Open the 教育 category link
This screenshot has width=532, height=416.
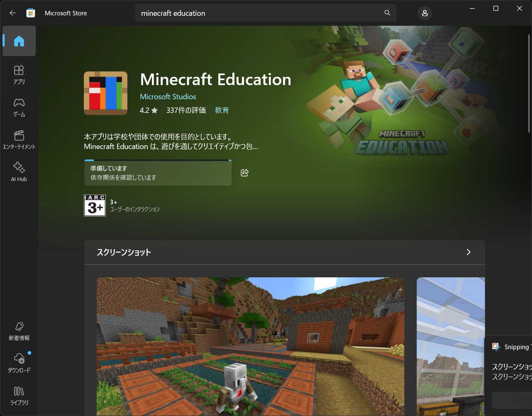222,110
